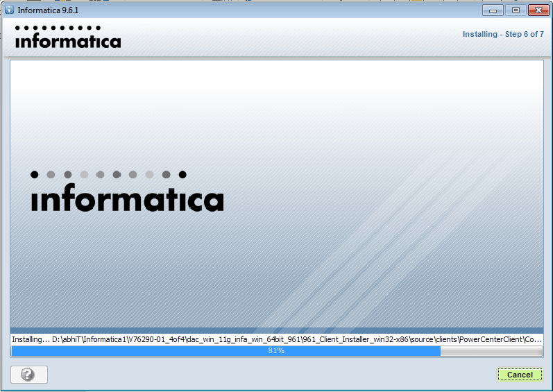Click the 81% installation progress bar
The image size is (553, 392).
[277, 351]
